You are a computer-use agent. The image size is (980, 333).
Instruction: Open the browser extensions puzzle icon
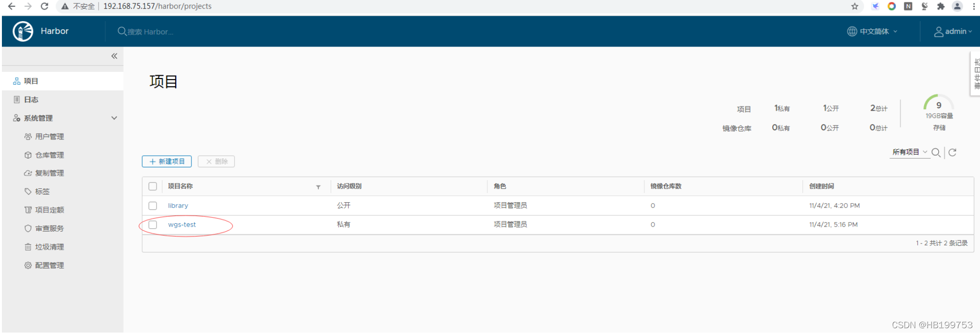941,6
